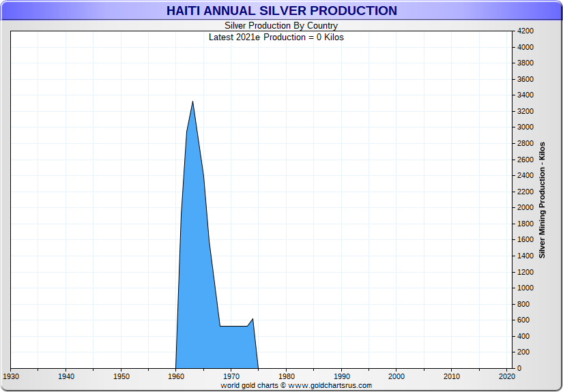Select the 1930 year label
This screenshot has width=563, height=392.
pyautogui.click(x=11, y=376)
